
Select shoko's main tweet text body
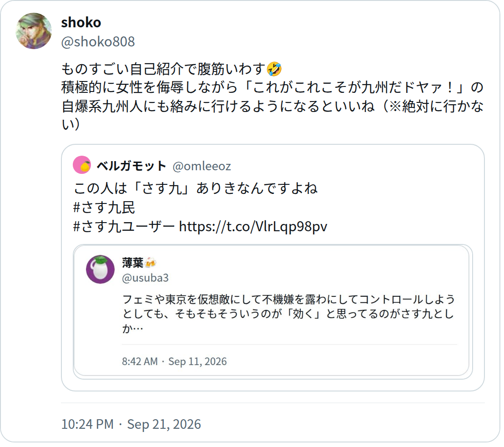click(x=272, y=97)
